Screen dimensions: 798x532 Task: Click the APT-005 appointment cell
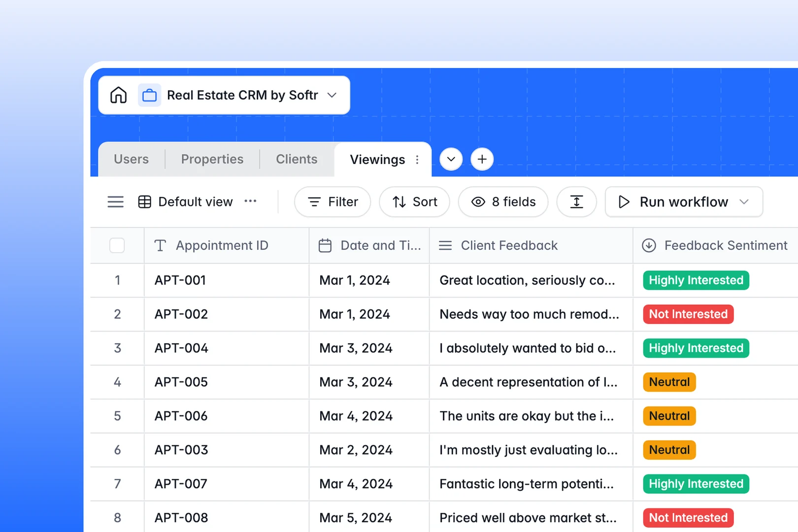click(x=227, y=382)
